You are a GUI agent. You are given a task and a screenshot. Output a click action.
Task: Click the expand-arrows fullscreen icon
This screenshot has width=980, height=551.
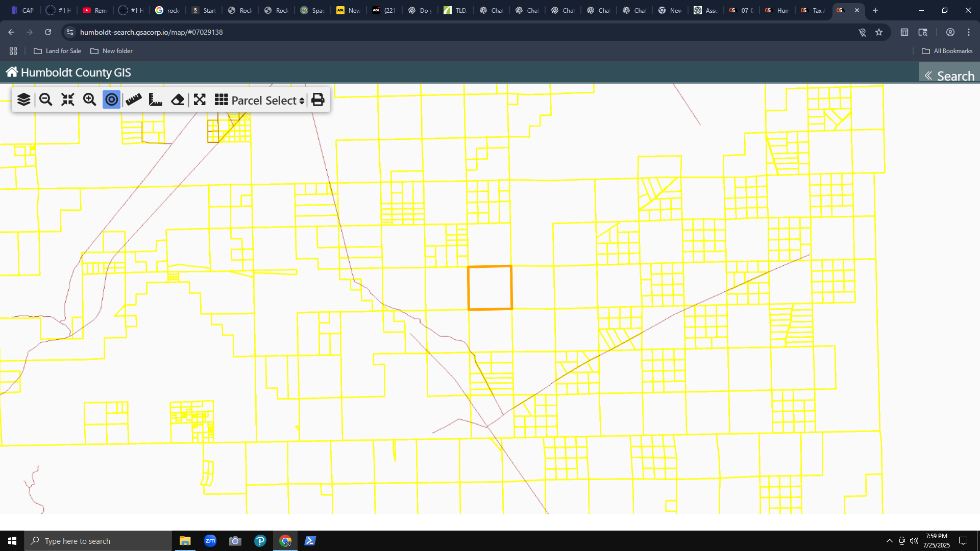pos(200,99)
